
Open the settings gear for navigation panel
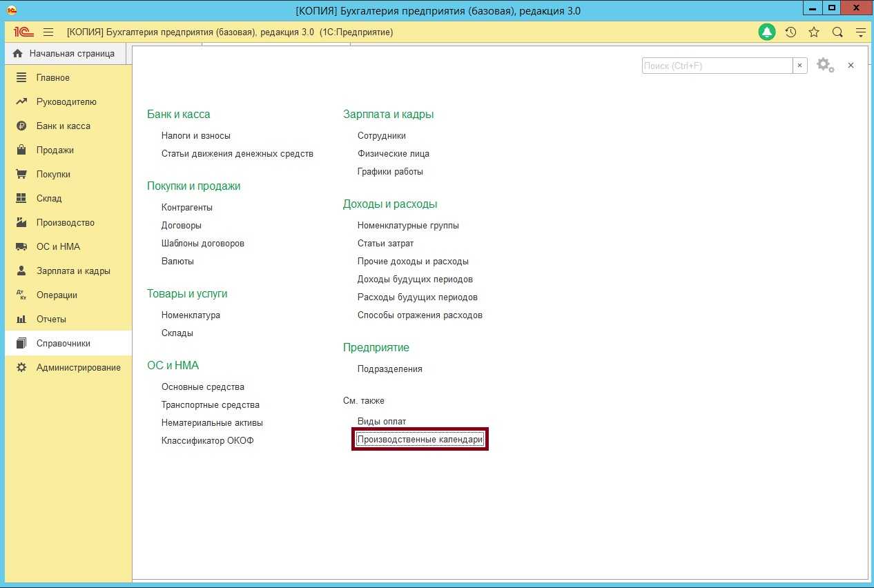click(824, 65)
